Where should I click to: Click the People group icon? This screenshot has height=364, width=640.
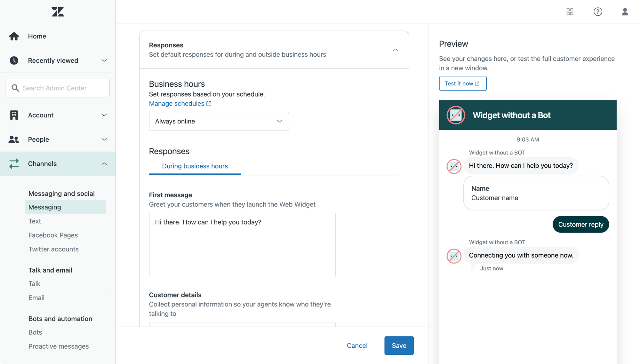coord(14,139)
